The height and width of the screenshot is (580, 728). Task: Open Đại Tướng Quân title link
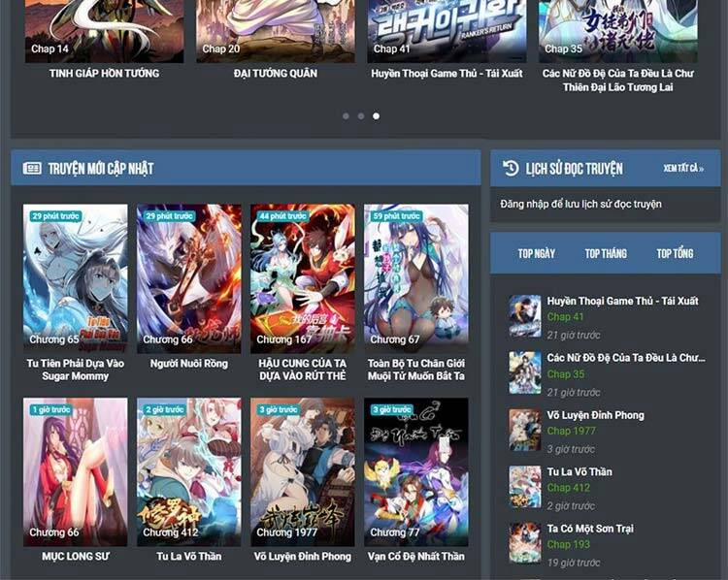(x=276, y=74)
